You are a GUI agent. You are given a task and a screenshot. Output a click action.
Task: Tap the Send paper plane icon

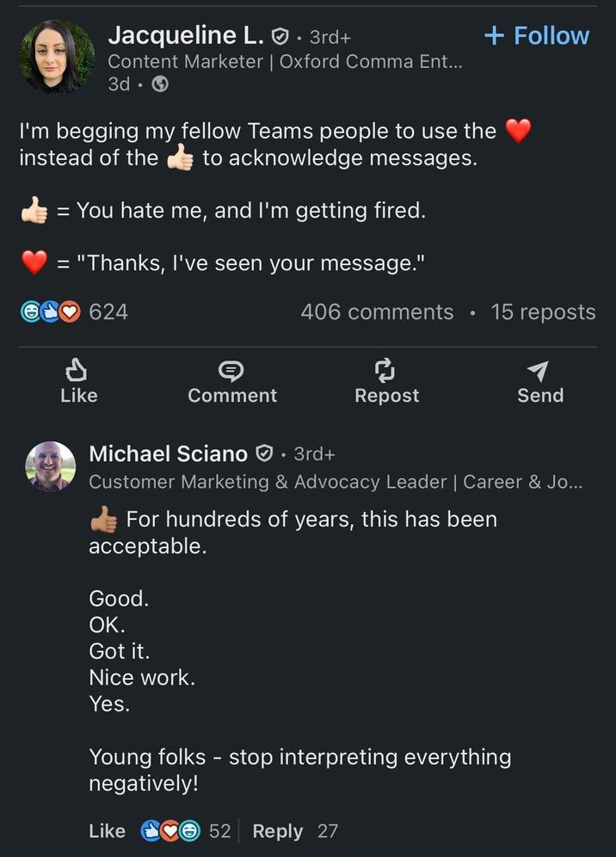539,369
